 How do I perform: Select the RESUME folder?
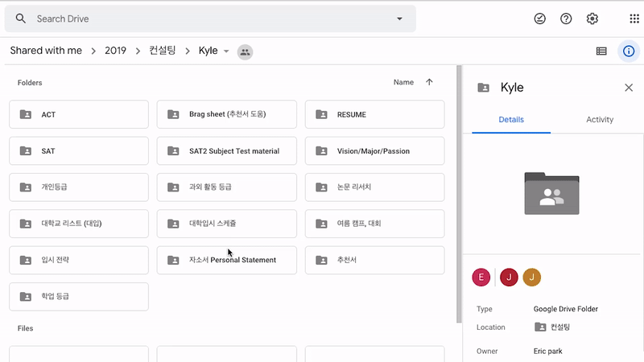coord(374,114)
